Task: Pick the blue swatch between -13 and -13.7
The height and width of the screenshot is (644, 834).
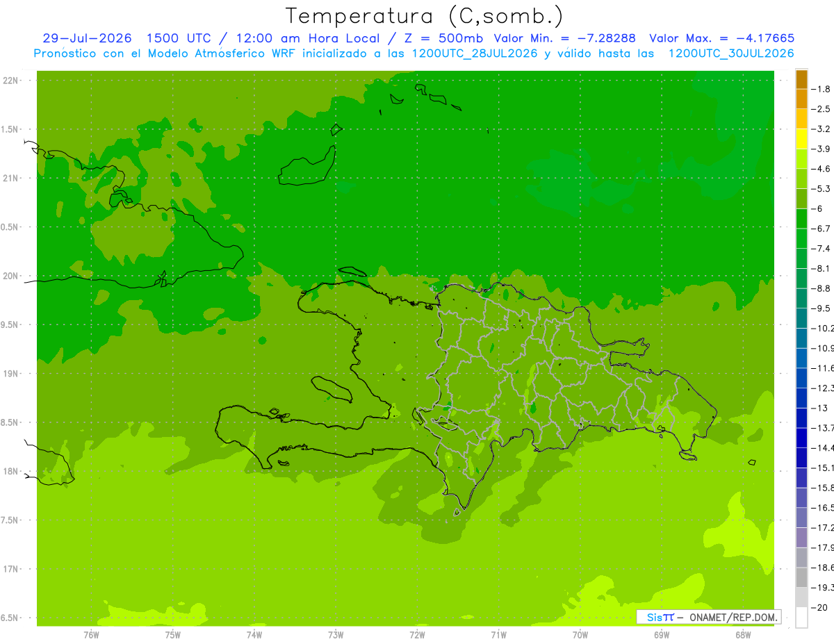Action: click(801, 418)
